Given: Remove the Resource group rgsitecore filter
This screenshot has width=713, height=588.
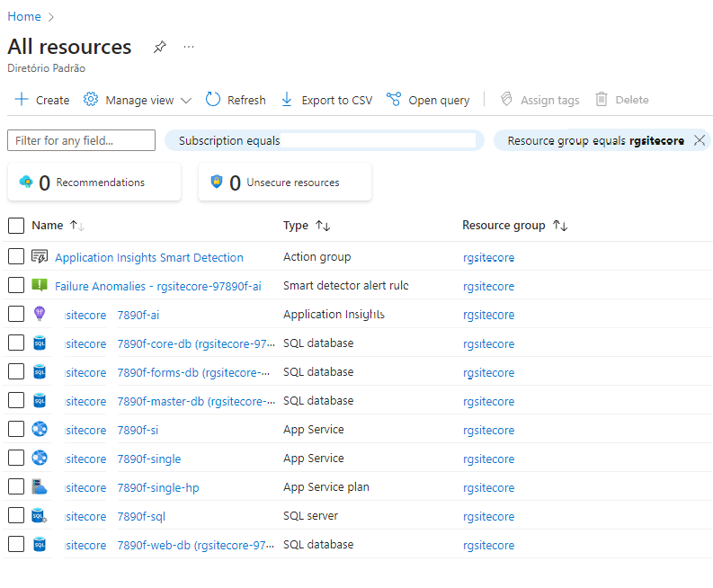Looking at the screenshot, I should 700,140.
